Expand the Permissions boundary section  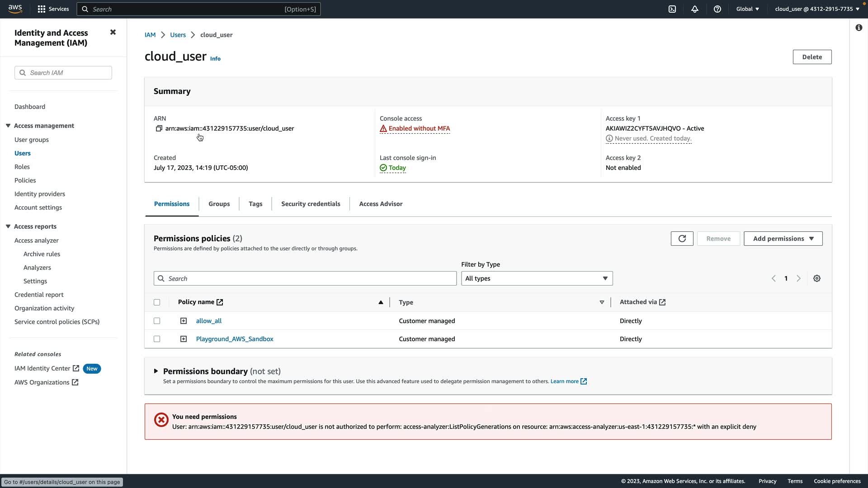tap(156, 371)
